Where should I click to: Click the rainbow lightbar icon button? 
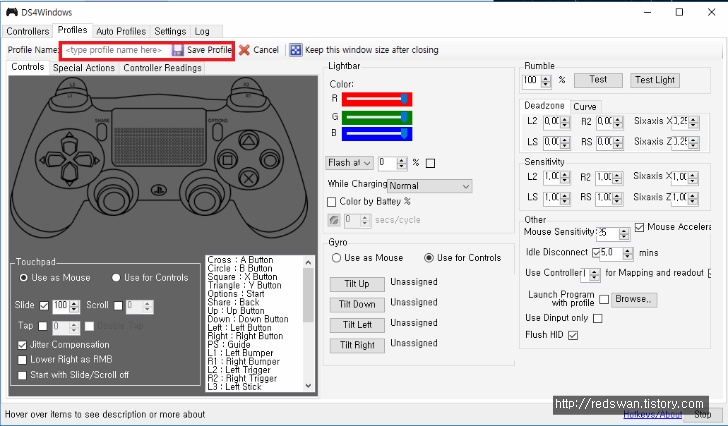pyautogui.click(x=334, y=220)
